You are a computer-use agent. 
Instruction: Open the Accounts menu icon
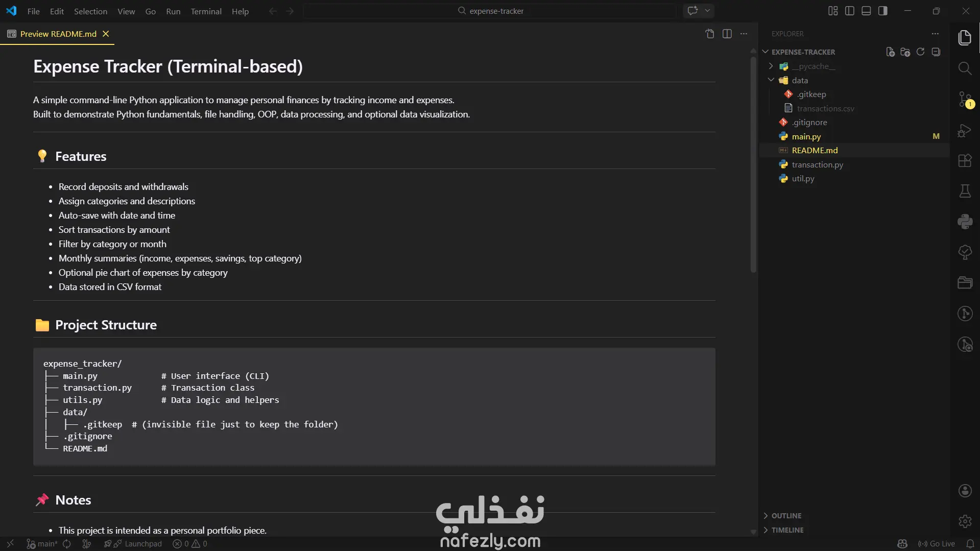point(965,491)
